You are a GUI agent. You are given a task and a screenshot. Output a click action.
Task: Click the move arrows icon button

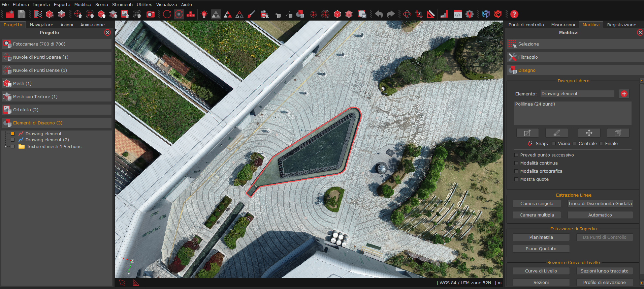(589, 133)
